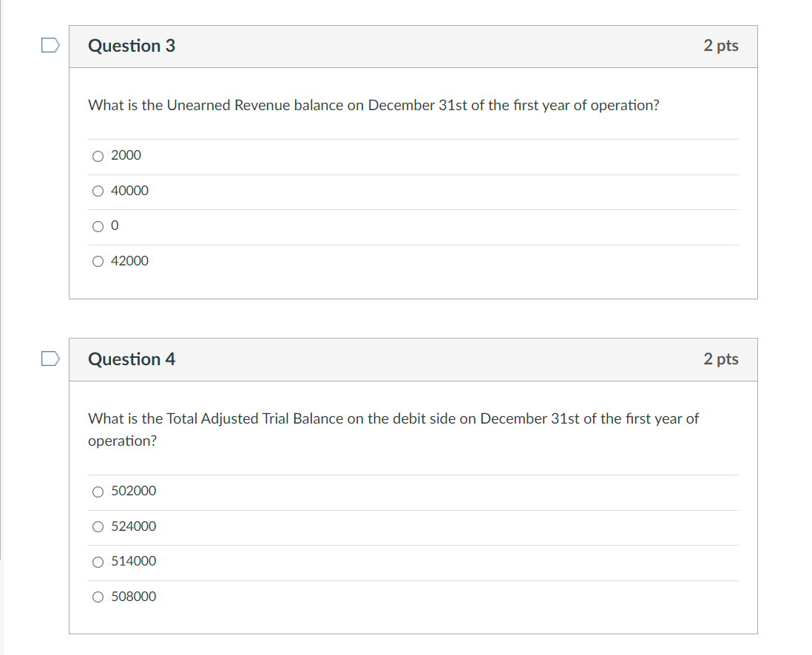Click the 2 pts label on Question 4
Screen dimensions: 812x655
(x=721, y=359)
